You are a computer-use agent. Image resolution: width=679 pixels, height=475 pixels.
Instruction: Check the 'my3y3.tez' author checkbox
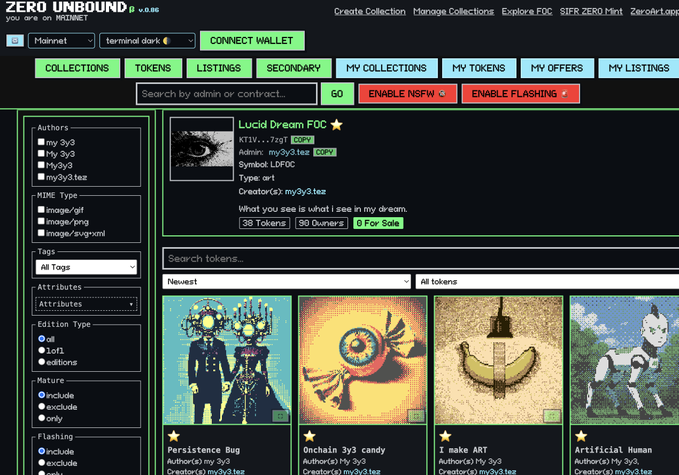(41, 176)
